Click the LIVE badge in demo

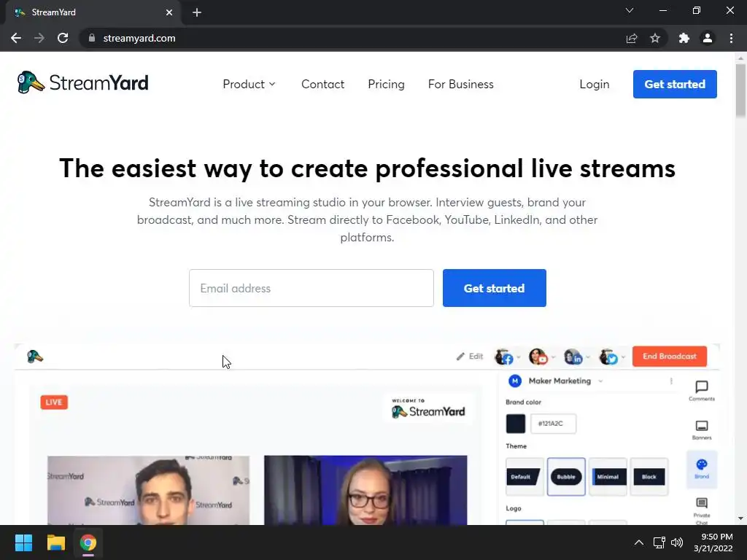pyautogui.click(x=54, y=402)
